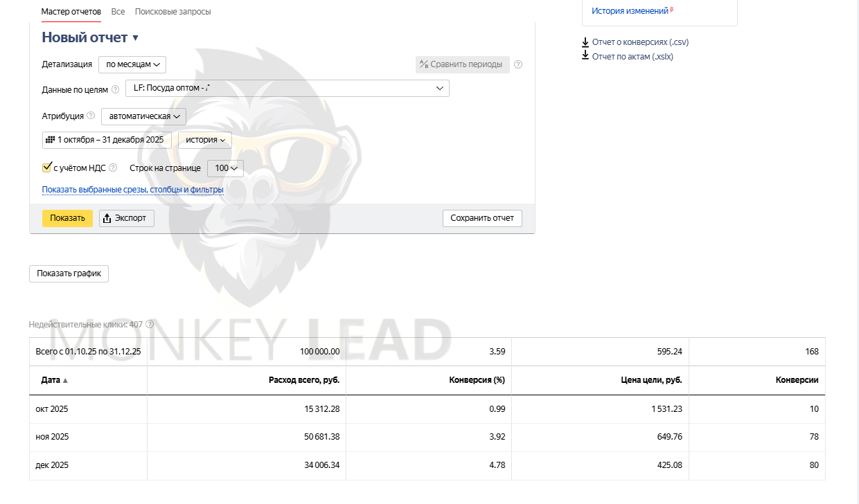Click the download icon for Отчет о конверсиях
Image resolution: width=859 pixels, height=504 pixels.
(585, 42)
